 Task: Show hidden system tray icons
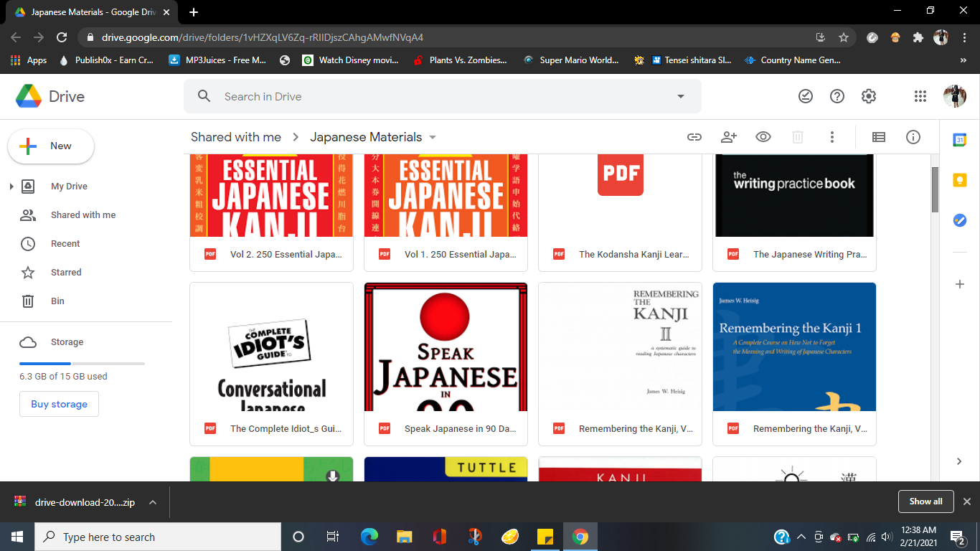(801, 537)
